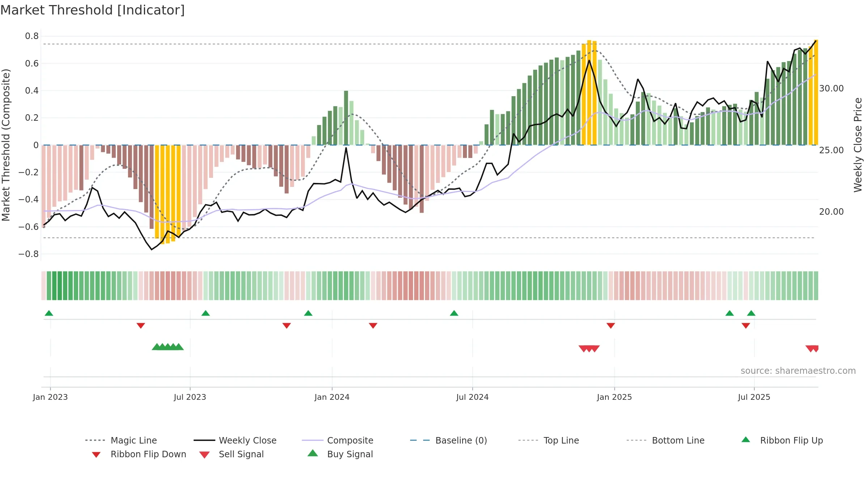
Task: Click the ribbon flip down marker between Jan and Jul 2023
Action: point(141,326)
